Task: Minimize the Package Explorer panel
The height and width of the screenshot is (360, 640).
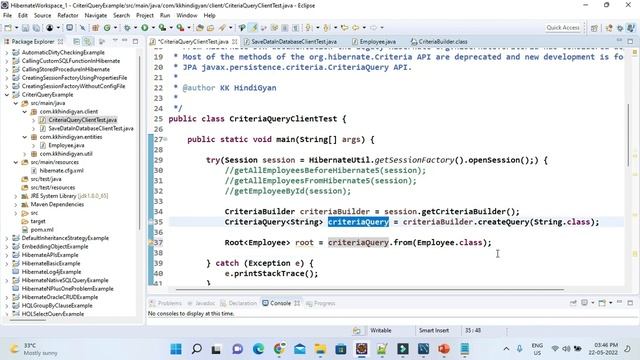Action: (125, 41)
